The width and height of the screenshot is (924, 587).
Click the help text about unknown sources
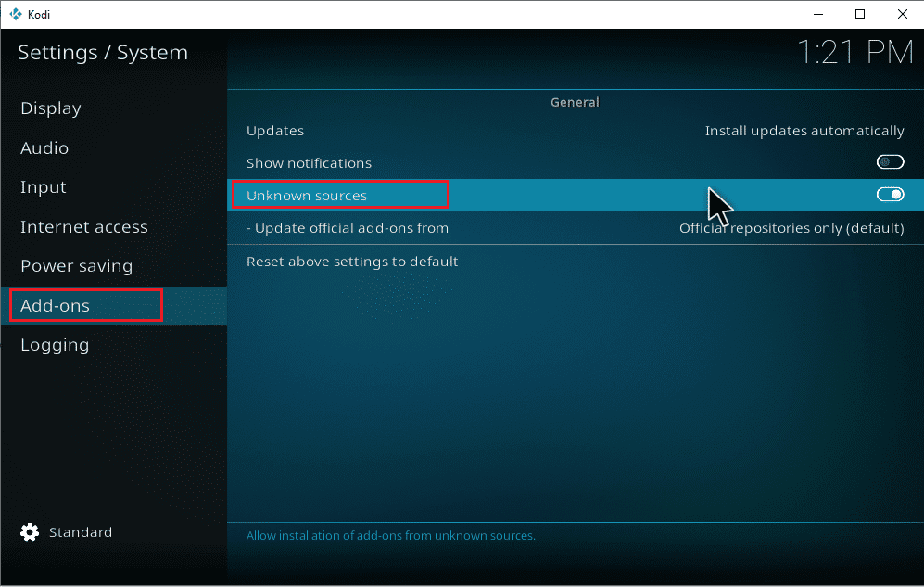tap(391, 536)
